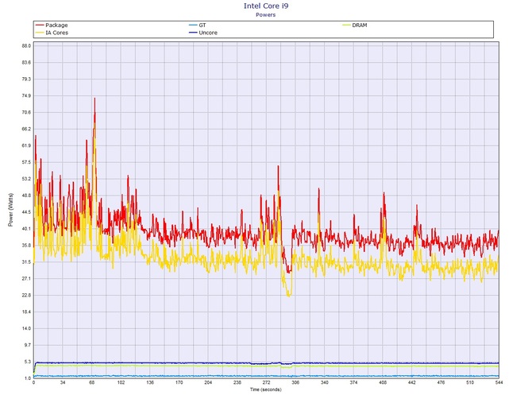This screenshot has height=399, width=532.
Task: Click the green DRAM legend swatch
Action: coord(346,25)
